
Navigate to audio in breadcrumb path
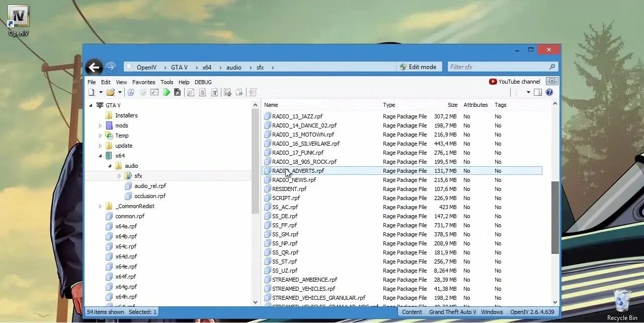(233, 67)
